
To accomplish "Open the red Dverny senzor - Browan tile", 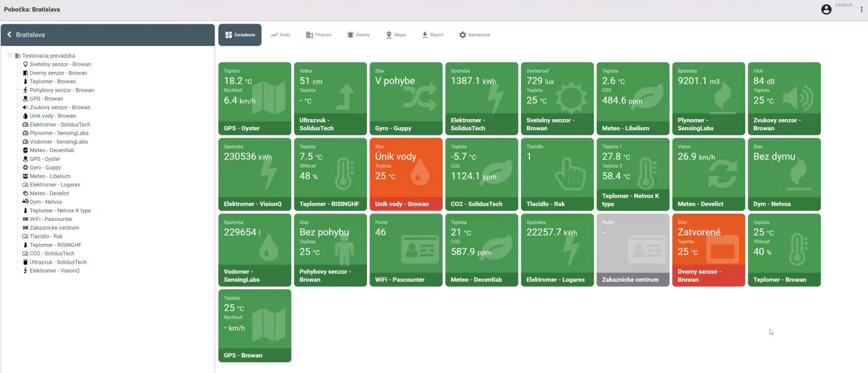I will click(x=709, y=250).
